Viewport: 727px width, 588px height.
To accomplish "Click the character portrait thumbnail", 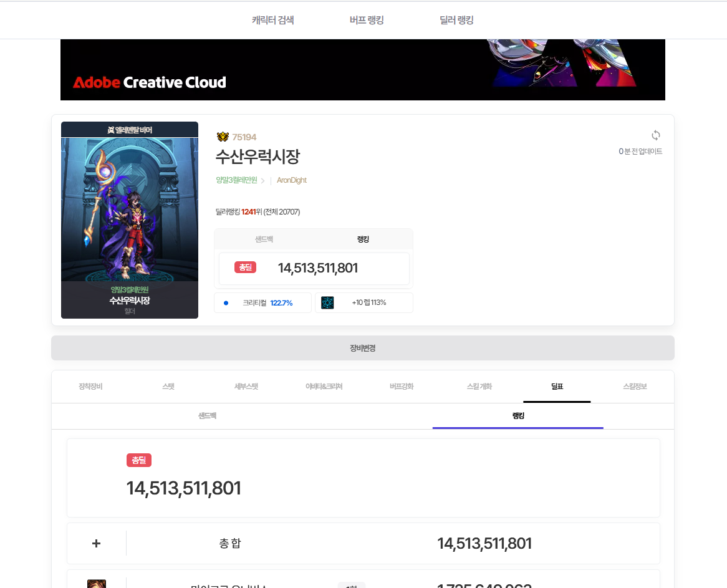I will click(130, 220).
